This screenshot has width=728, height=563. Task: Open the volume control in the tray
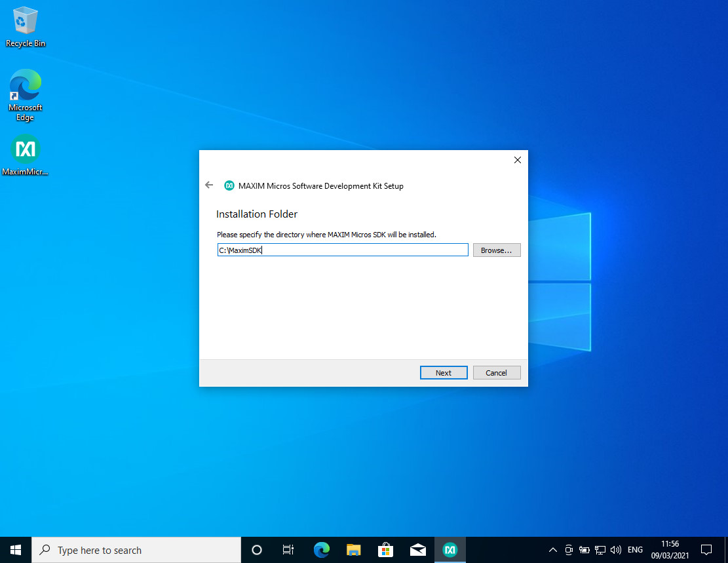(x=616, y=550)
